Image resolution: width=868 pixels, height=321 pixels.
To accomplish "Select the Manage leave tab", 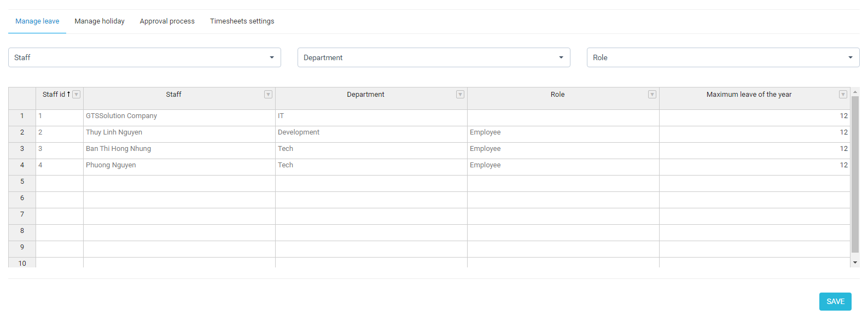I will 37,21.
